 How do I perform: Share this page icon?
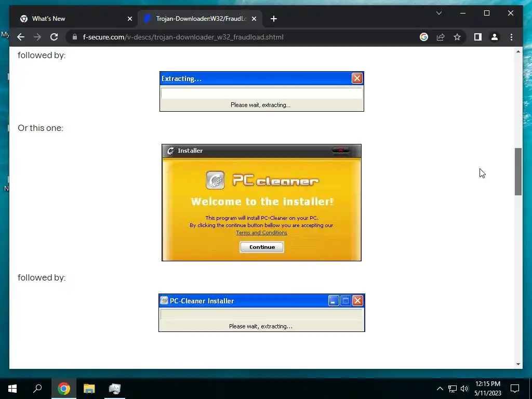tap(441, 37)
